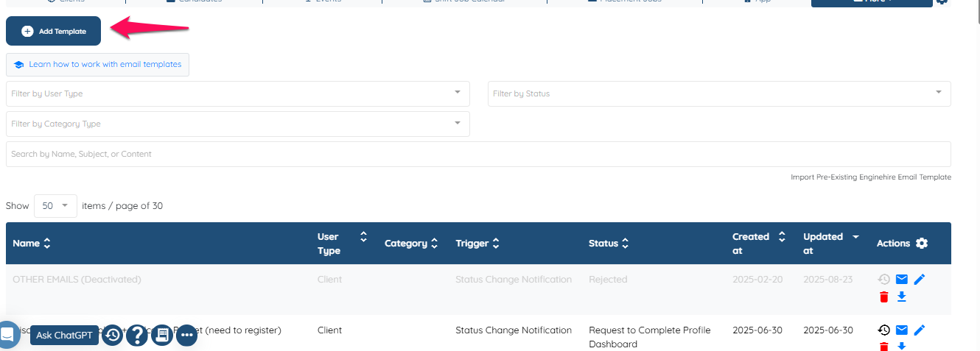The width and height of the screenshot is (980, 351).
Task: Delete the OTHER EMAILS (Deactivated) template
Action: pyautogui.click(x=884, y=297)
